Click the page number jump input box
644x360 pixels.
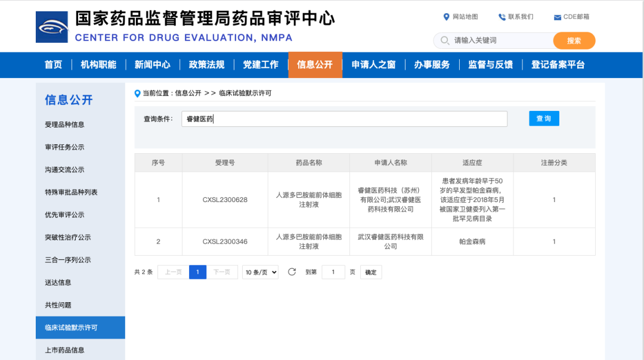click(x=333, y=272)
